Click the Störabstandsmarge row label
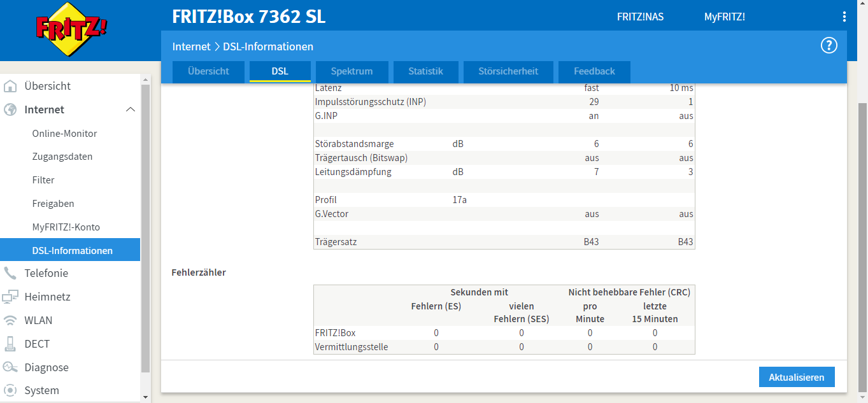 (354, 144)
